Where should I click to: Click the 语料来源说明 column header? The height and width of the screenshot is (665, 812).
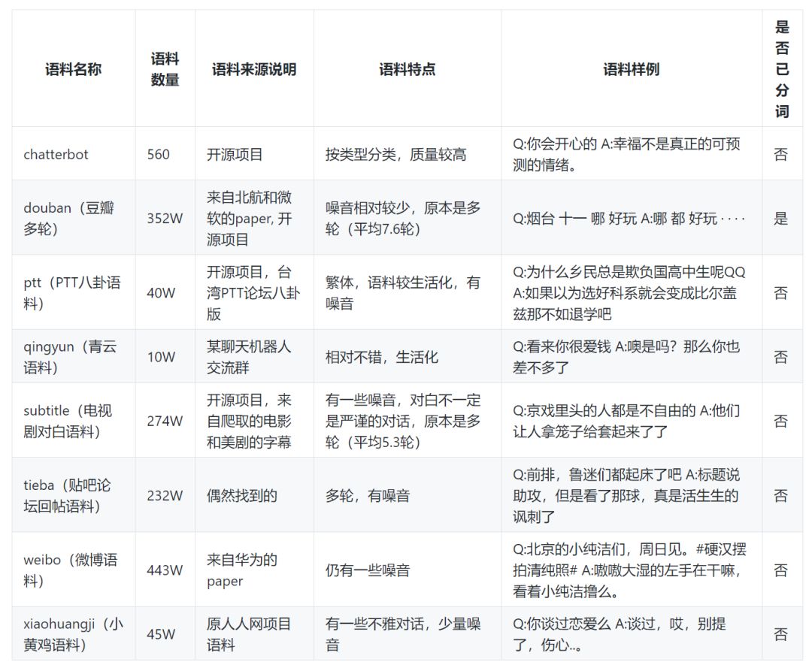254,69
